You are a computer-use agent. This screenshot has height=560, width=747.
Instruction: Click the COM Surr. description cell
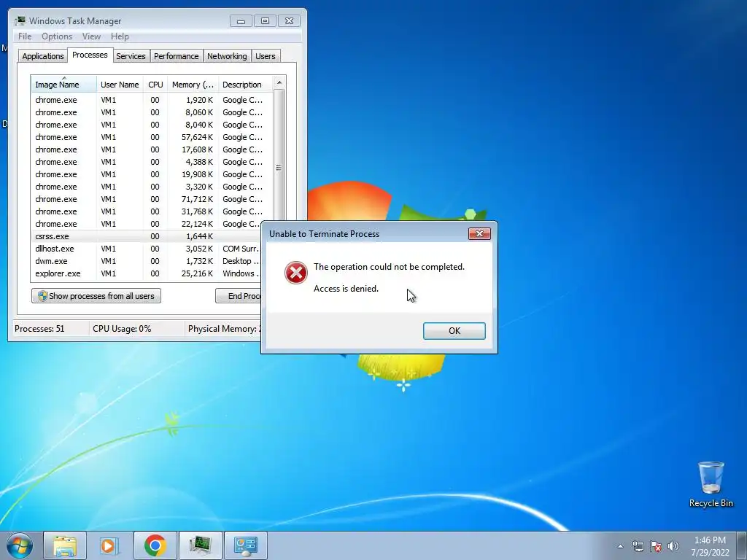(x=241, y=249)
